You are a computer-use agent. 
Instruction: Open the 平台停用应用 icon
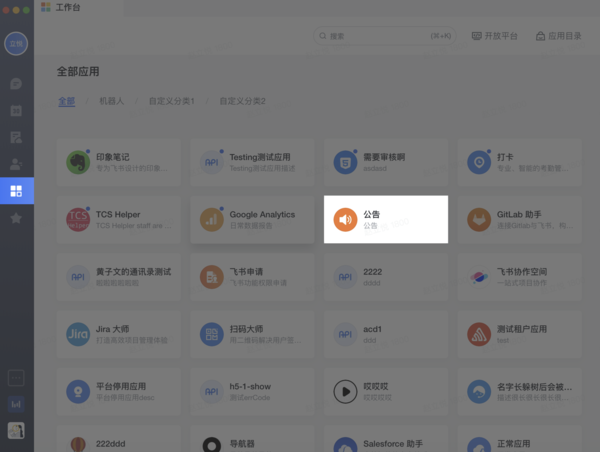pyautogui.click(x=78, y=392)
